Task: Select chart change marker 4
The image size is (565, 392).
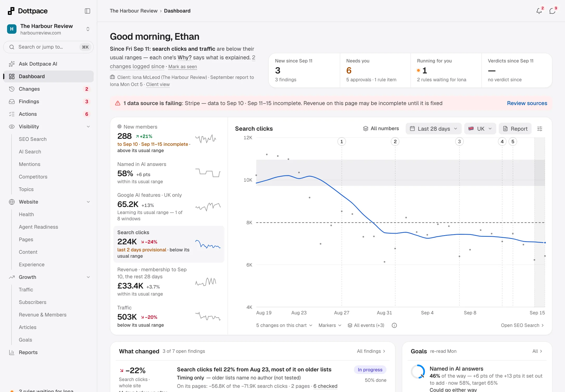Action: coord(502,142)
